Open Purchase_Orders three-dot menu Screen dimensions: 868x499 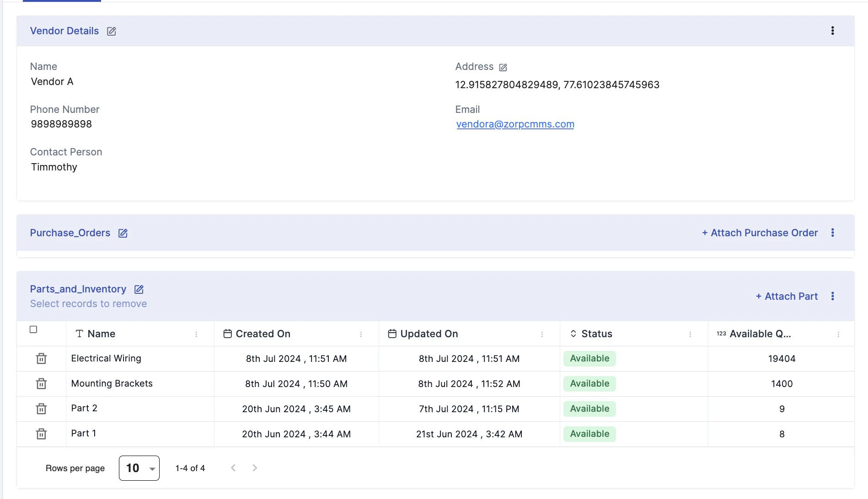coord(832,233)
